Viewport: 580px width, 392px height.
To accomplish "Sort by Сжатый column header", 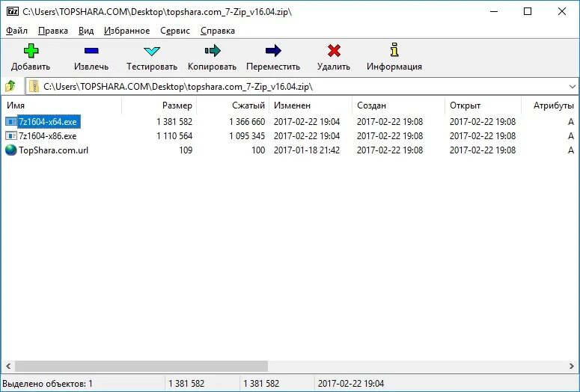I will (x=233, y=105).
